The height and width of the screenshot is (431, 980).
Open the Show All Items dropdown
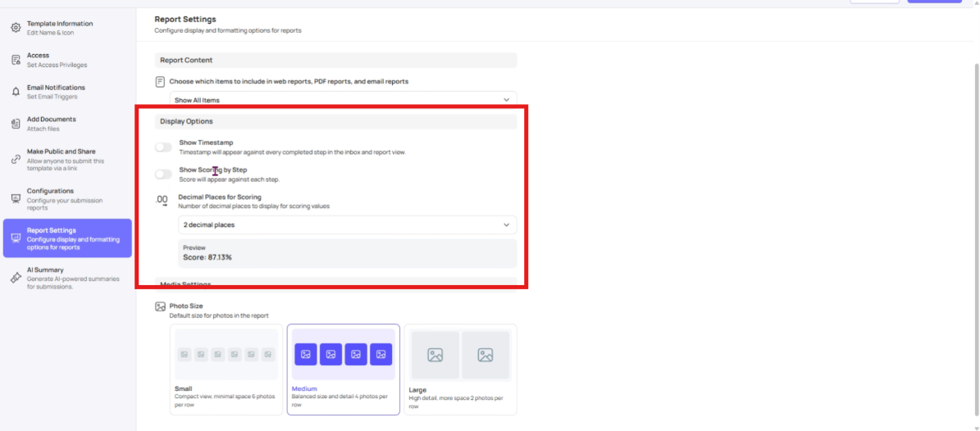[x=344, y=100]
